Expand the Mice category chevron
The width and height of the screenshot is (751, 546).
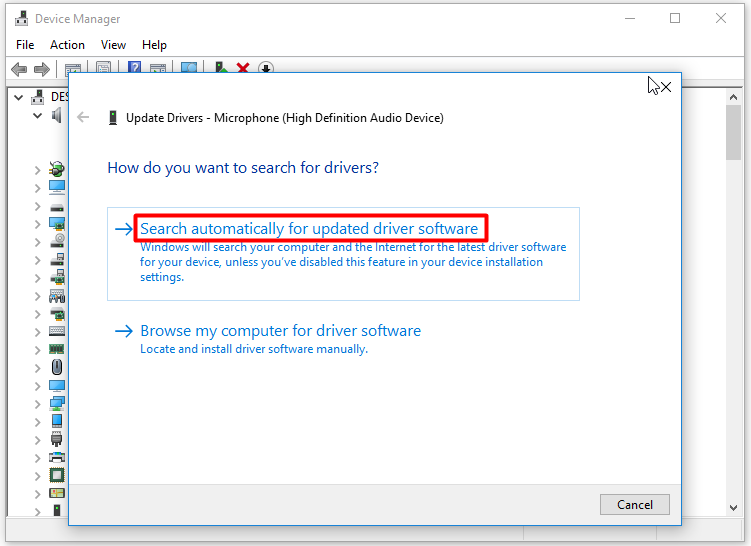pos(37,368)
